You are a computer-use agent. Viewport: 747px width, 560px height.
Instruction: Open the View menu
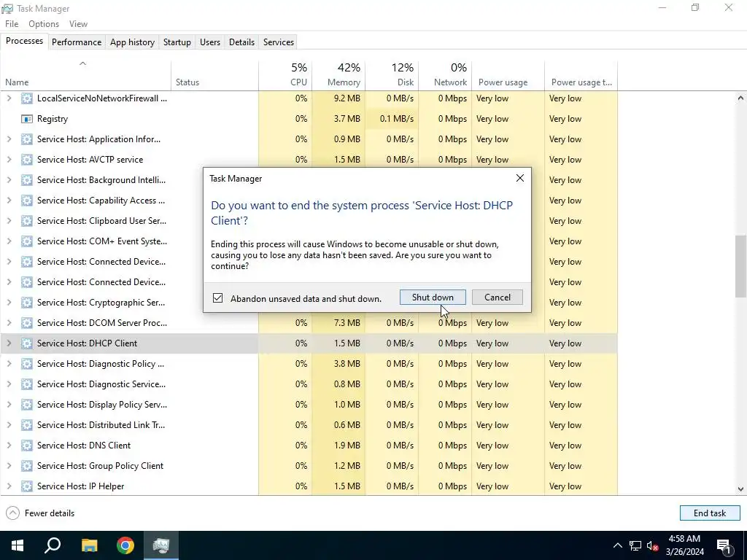(78, 24)
